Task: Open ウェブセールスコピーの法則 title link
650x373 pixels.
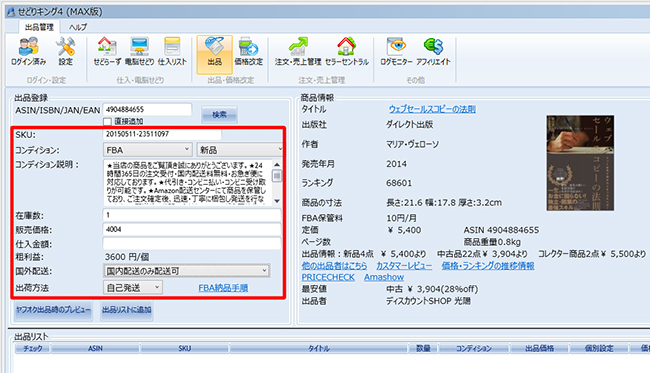Action: (432, 109)
